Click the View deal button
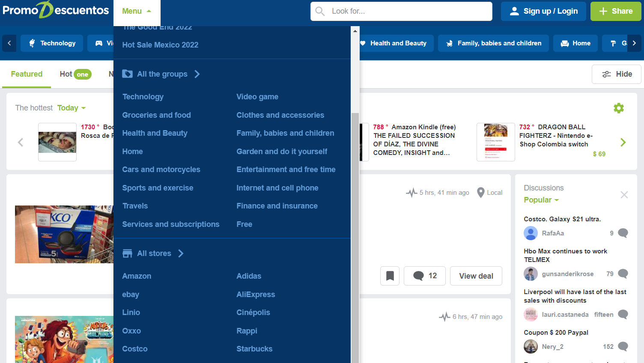This screenshot has height=363, width=644. pyautogui.click(x=476, y=276)
